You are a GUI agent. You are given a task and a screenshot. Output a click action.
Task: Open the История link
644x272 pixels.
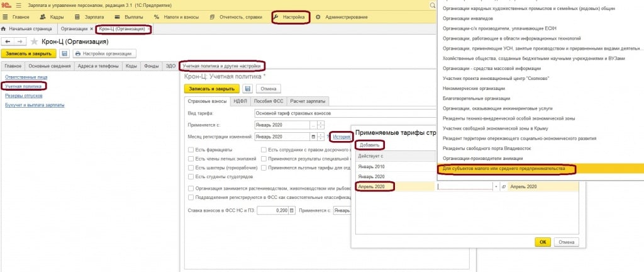click(341, 137)
